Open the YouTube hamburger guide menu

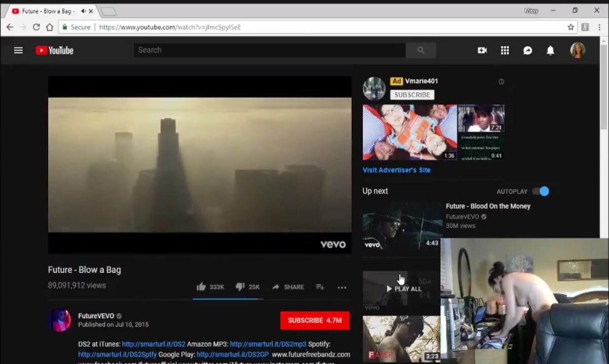(18, 50)
